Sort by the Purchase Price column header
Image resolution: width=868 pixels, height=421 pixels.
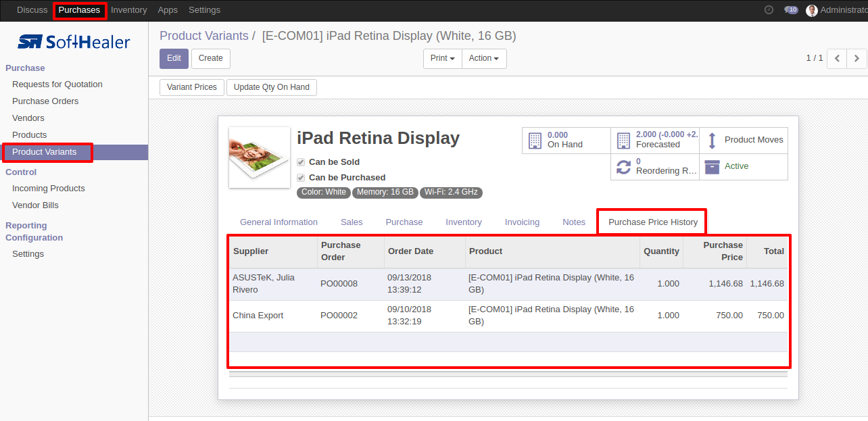pyautogui.click(x=715, y=251)
